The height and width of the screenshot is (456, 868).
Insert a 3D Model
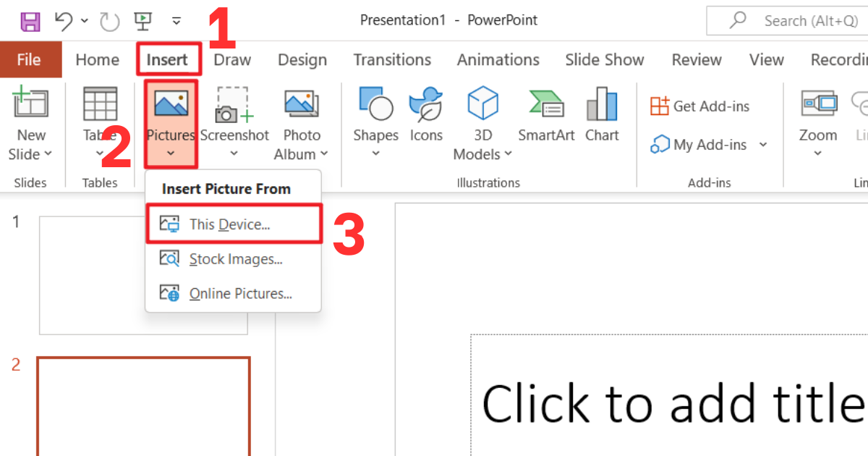(x=482, y=123)
